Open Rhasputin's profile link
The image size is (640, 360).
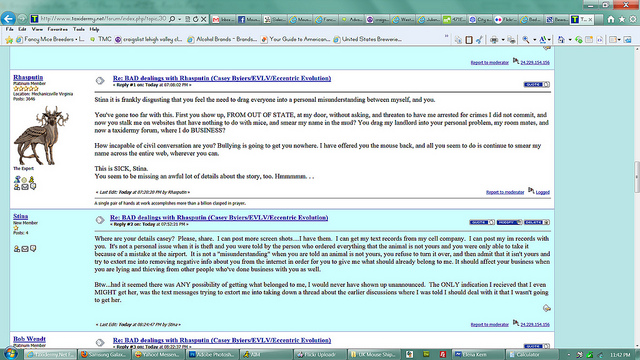28,78
